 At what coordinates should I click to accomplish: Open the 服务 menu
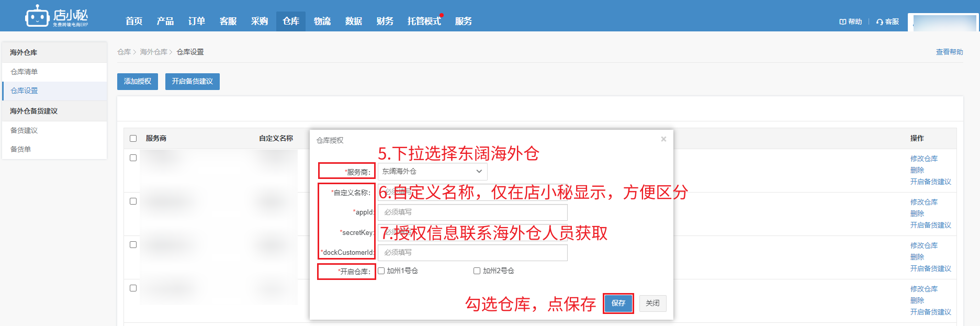coord(464,21)
